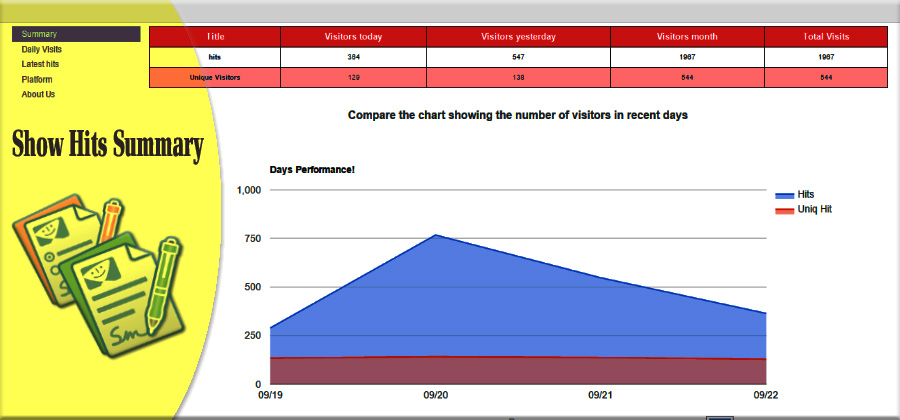Click the Title column header
Screen dimensions: 900x420
(x=215, y=37)
